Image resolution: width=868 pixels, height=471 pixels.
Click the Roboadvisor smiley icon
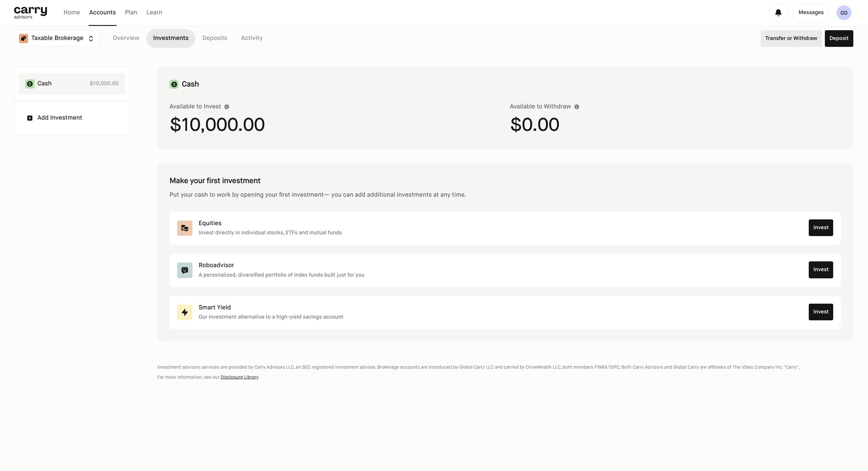(185, 270)
